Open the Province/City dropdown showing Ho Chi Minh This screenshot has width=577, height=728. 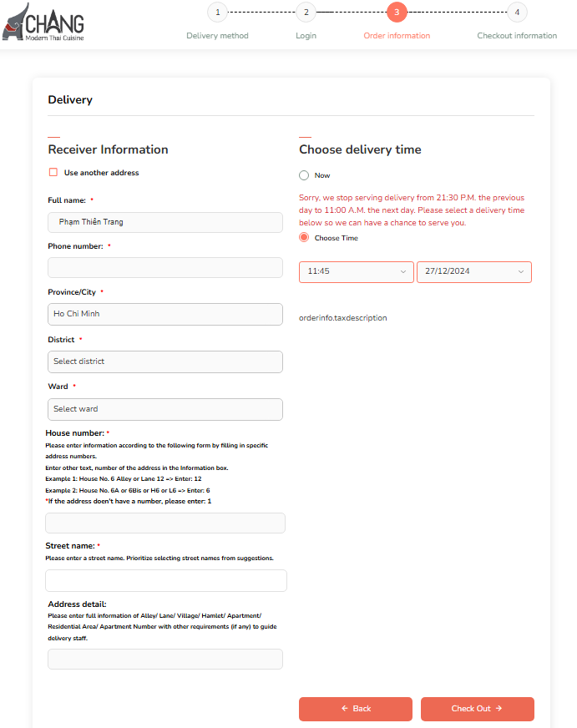tap(165, 314)
